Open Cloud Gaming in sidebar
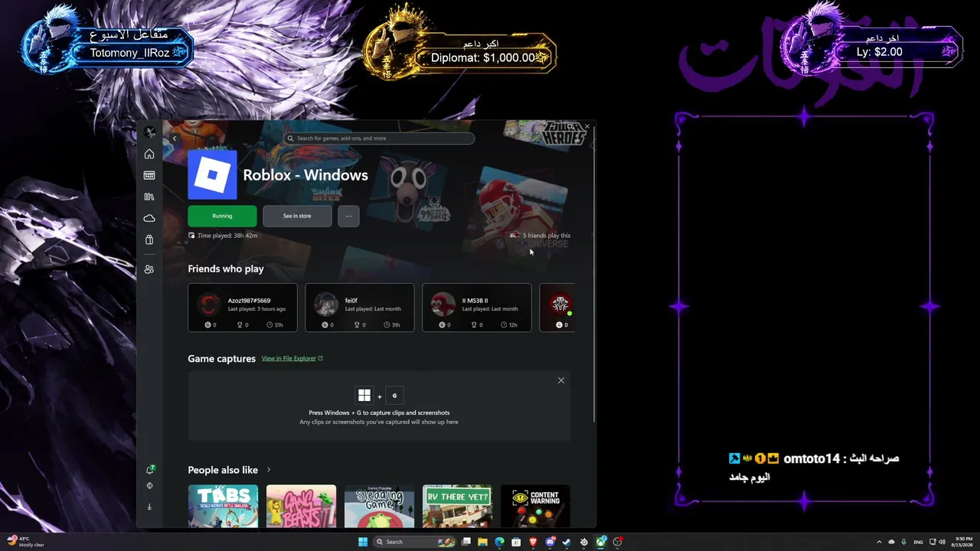The image size is (980, 551). [149, 218]
